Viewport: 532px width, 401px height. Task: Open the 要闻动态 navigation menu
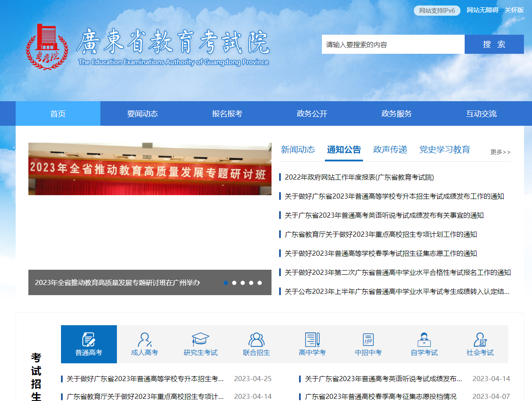(x=142, y=113)
